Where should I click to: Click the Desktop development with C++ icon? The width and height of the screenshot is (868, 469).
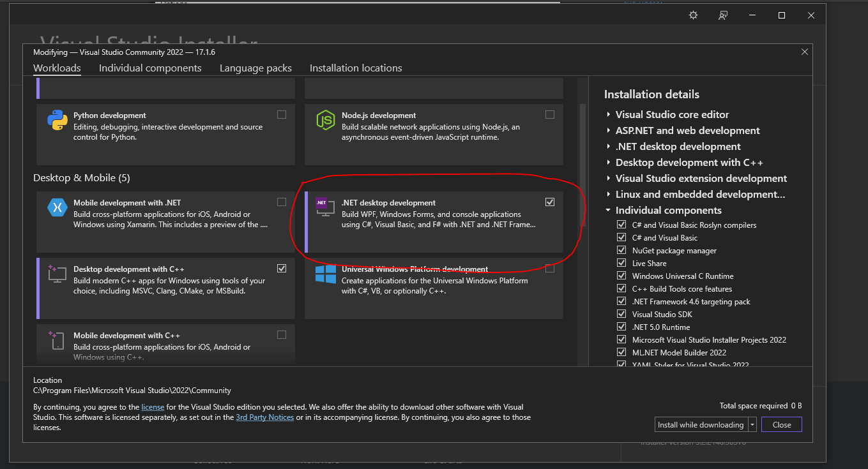[57, 274]
